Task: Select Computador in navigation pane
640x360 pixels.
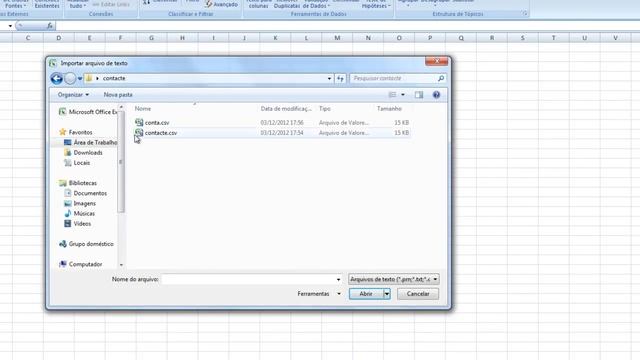Action: [80, 264]
